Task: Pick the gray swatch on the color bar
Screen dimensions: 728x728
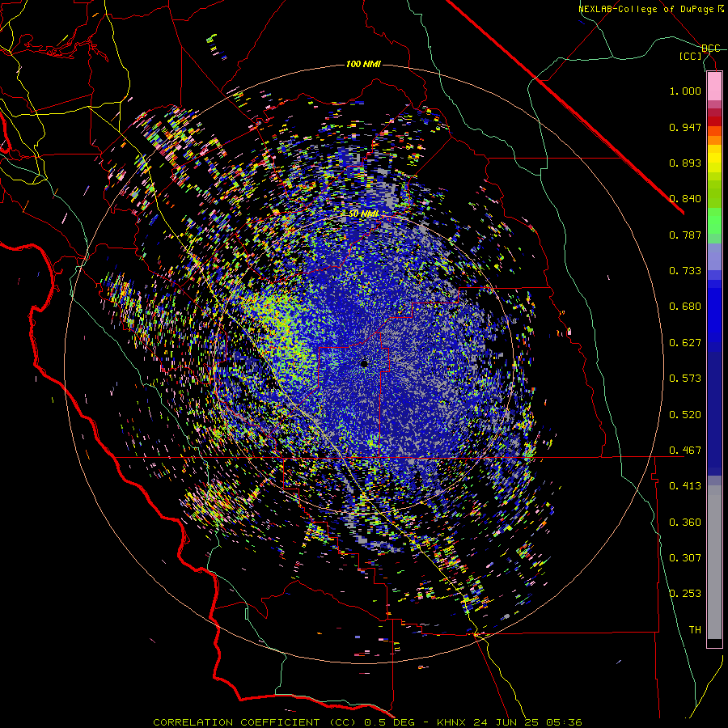Action: (714, 562)
